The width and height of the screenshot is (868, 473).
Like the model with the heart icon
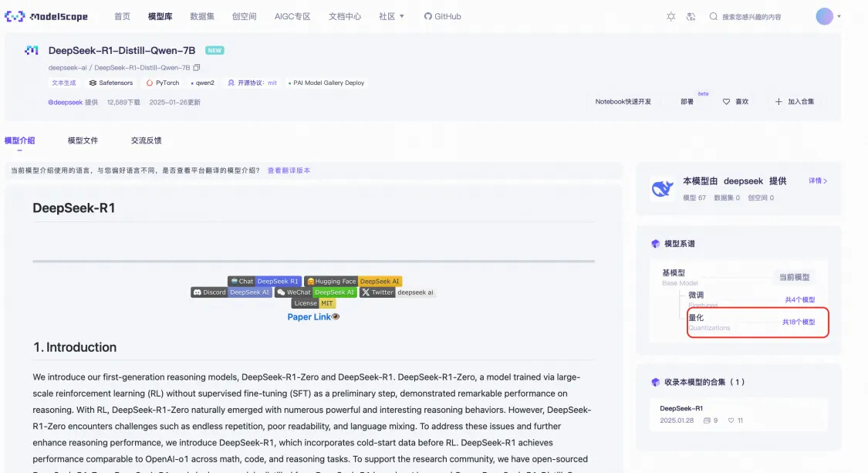(x=726, y=102)
